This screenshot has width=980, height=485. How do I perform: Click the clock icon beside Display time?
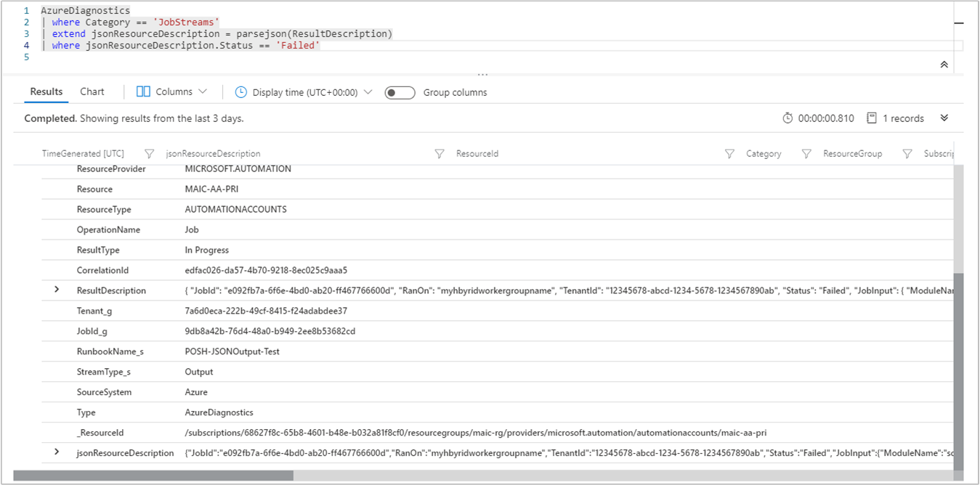240,91
